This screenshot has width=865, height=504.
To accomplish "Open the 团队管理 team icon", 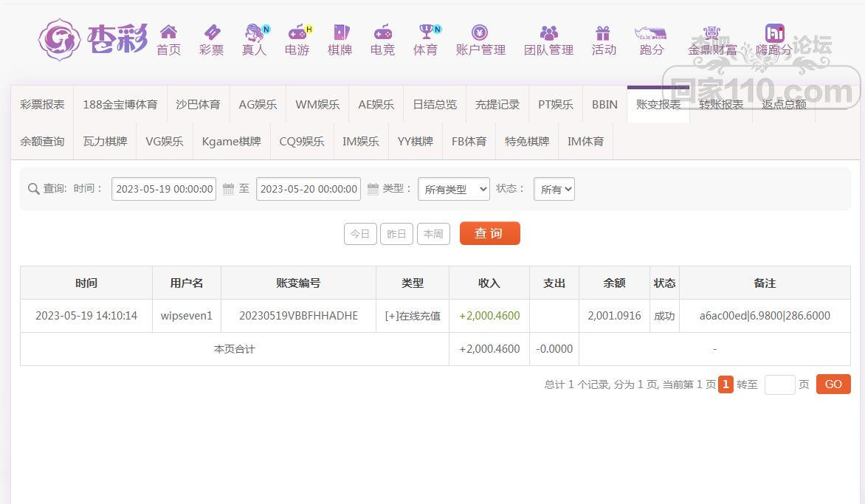I will pyautogui.click(x=548, y=32).
